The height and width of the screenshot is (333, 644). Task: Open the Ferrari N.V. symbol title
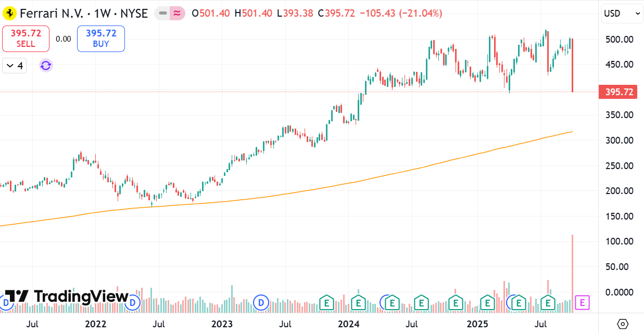tap(50, 13)
